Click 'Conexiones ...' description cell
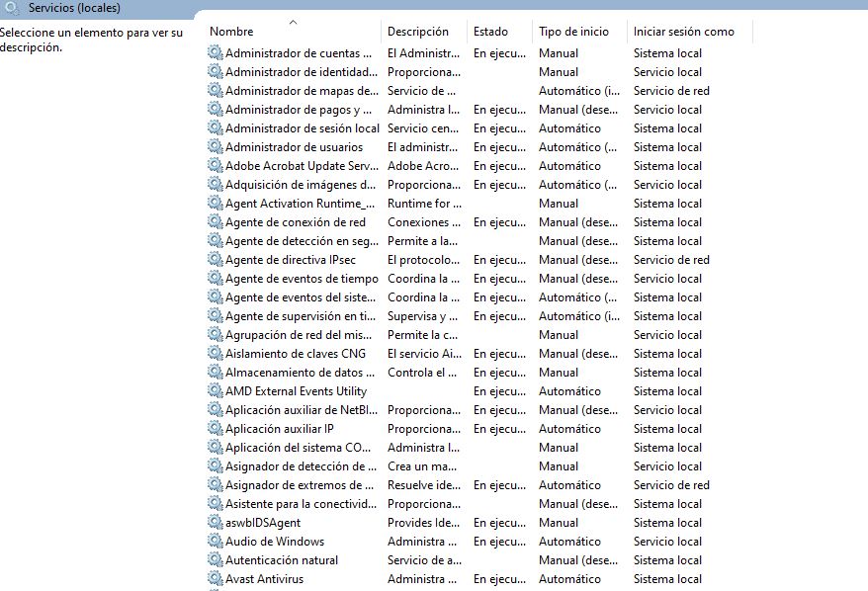This screenshot has width=868, height=591. (x=424, y=222)
